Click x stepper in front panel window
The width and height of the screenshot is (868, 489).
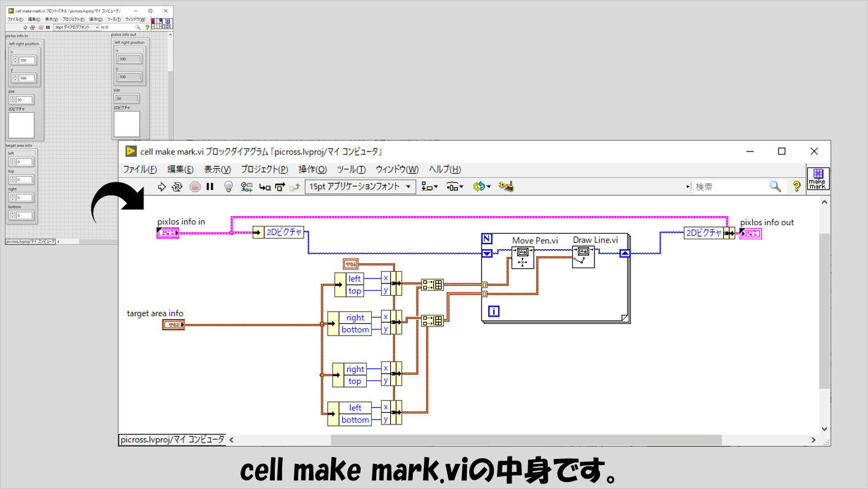[15, 60]
